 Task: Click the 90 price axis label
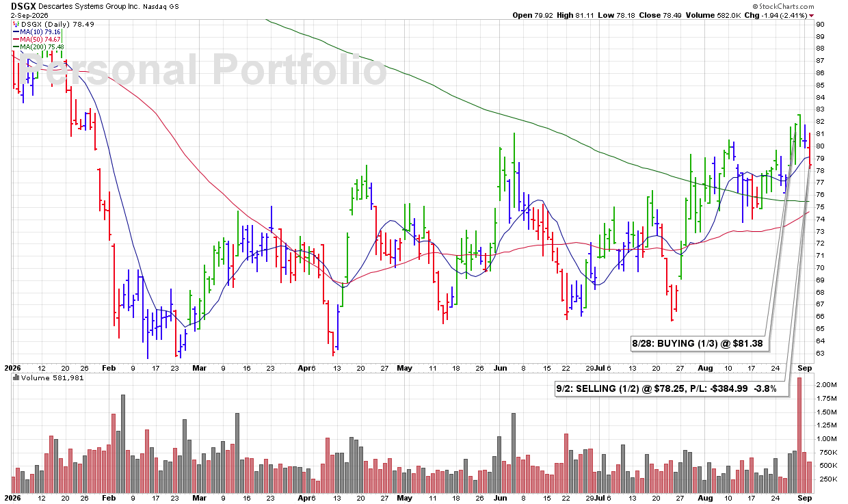(821, 24)
